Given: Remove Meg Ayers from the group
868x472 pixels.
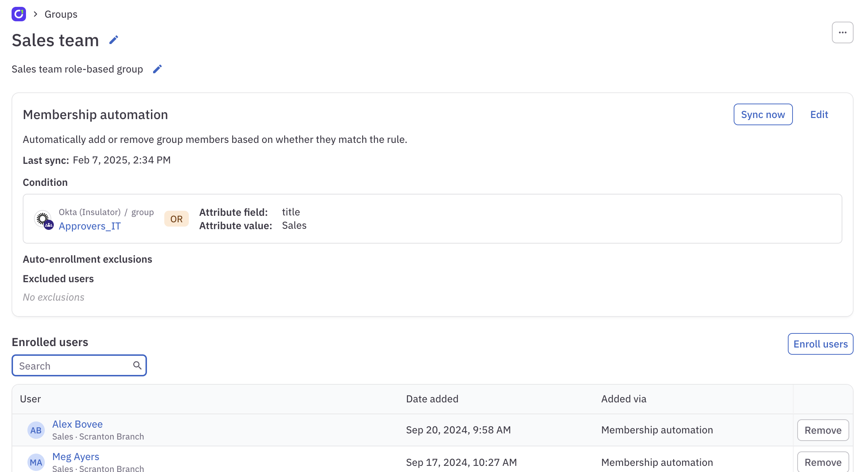Looking at the screenshot, I should coord(823,462).
